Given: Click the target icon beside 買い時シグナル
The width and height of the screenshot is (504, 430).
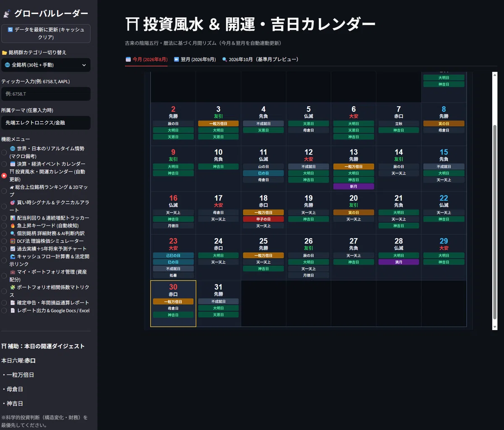Looking at the screenshot, I should tap(13, 202).
